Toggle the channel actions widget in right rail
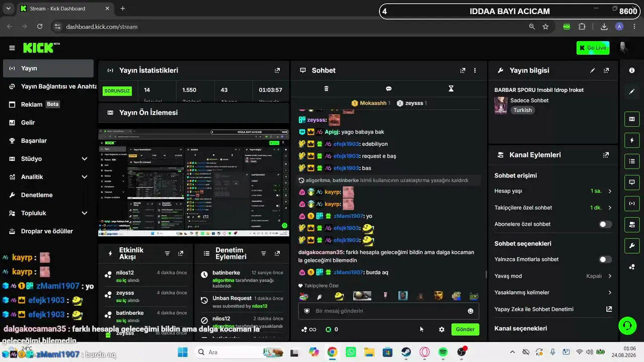This screenshot has width=644, height=362. (x=632, y=224)
